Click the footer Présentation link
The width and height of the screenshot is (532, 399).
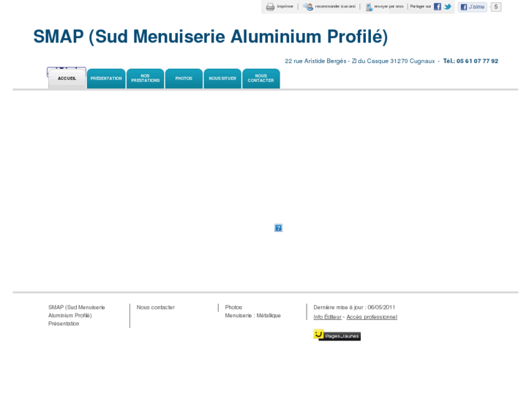coord(64,324)
